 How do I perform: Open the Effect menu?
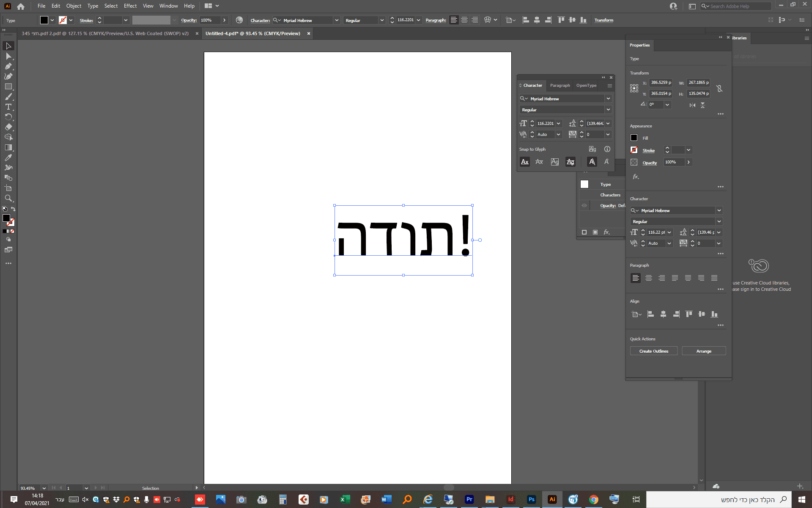[130, 6]
